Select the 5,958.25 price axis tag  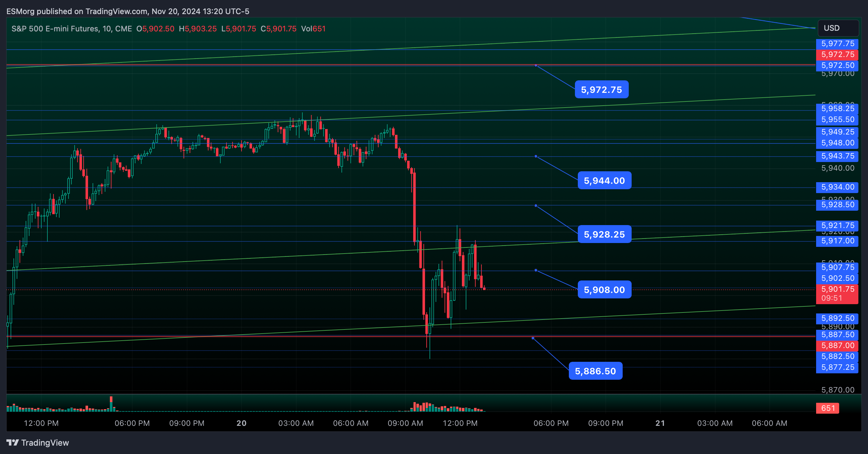click(x=837, y=109)
